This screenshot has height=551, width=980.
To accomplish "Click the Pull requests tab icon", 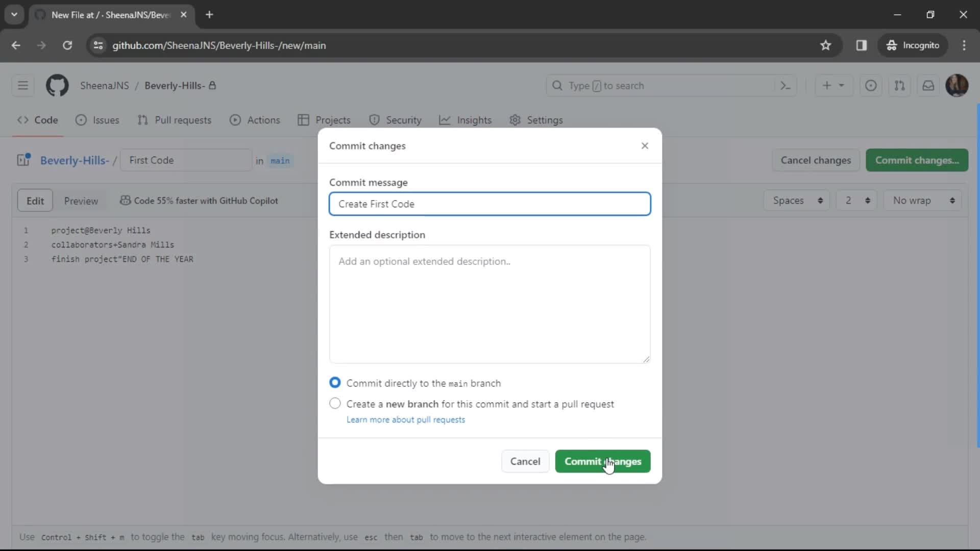I will point(141,120).
